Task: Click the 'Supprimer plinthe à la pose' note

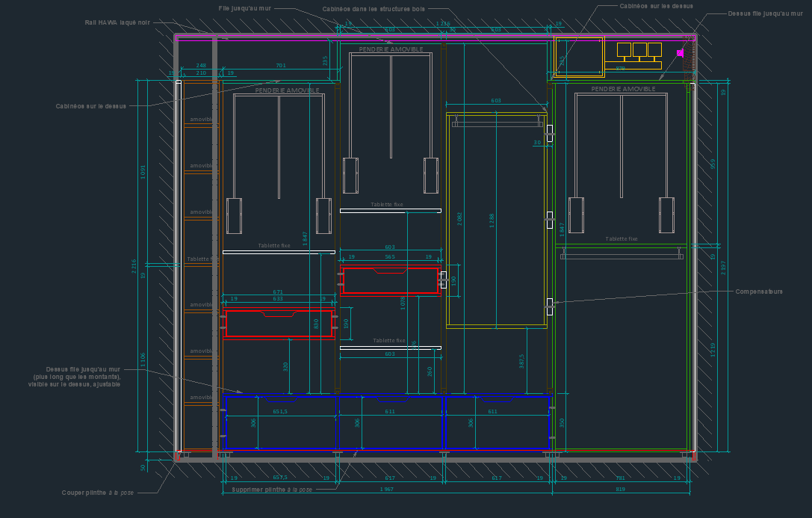Action: (272, 490)
